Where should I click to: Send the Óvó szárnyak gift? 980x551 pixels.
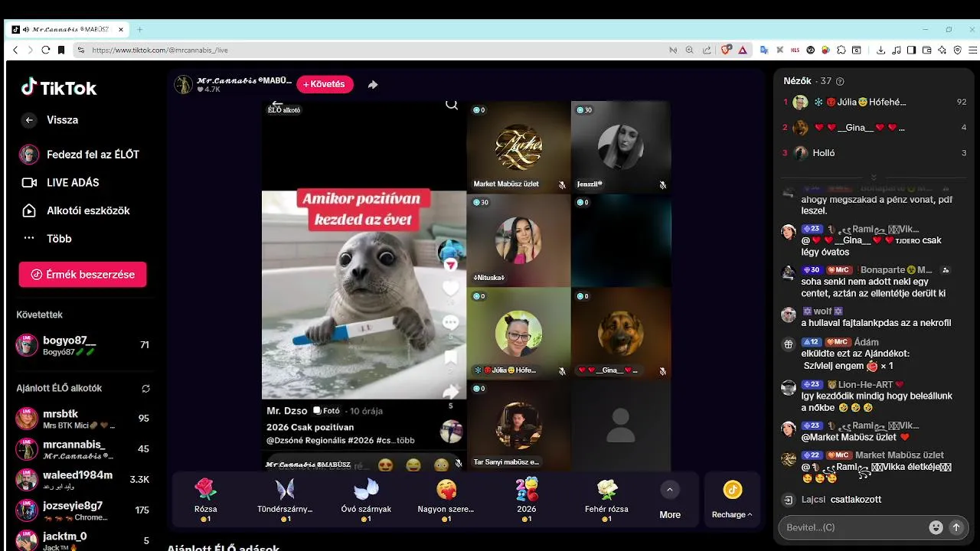[x=366, y=499]
